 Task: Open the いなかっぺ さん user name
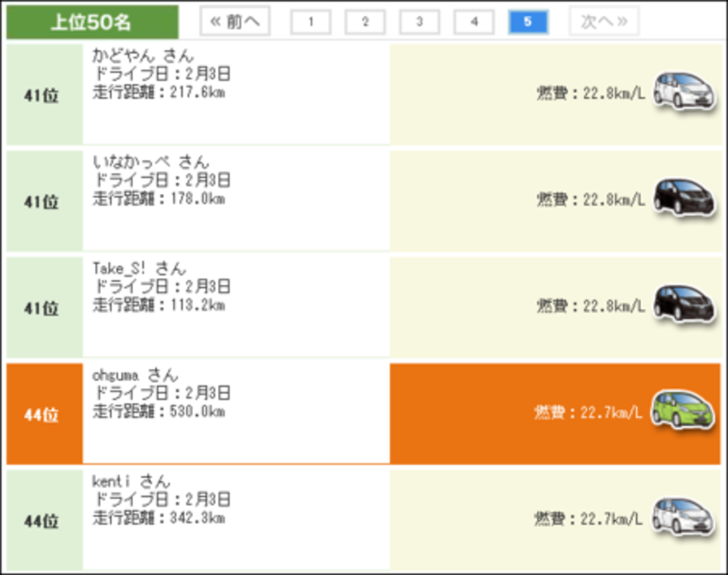coord(151,162)
